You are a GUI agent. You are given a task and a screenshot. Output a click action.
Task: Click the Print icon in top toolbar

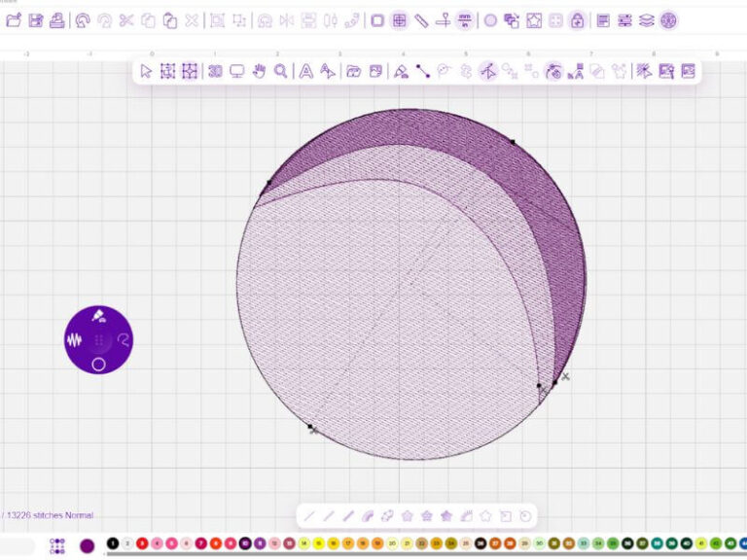tap(57, 19)
